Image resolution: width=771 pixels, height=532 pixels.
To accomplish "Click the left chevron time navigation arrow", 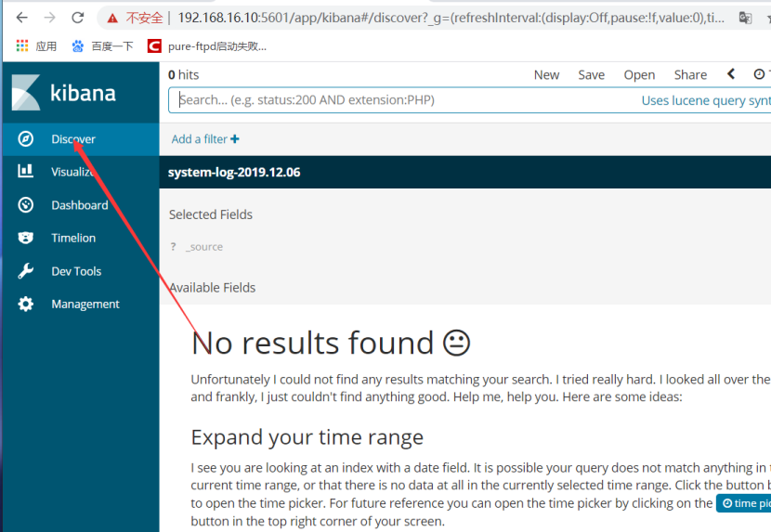I will (731, 74).
